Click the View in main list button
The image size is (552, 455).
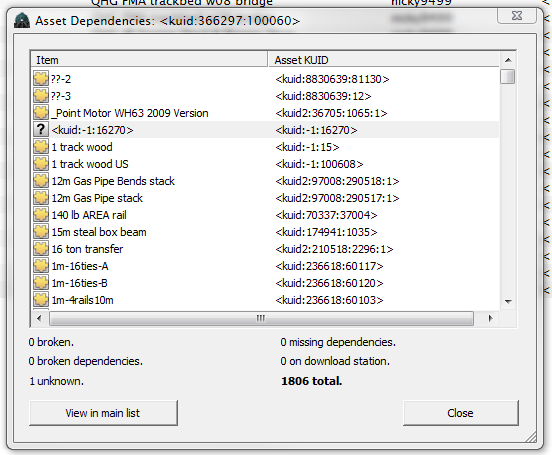(x=103, y=413)
